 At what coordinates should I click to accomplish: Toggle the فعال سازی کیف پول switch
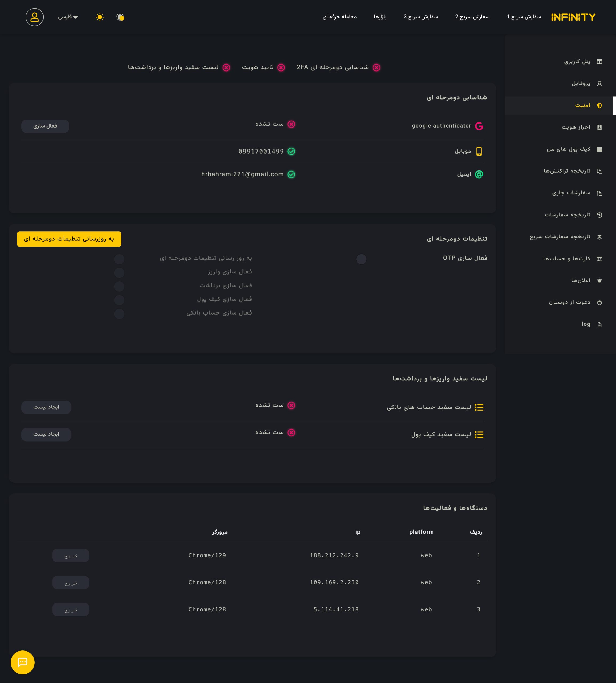(x=119, y=300)
